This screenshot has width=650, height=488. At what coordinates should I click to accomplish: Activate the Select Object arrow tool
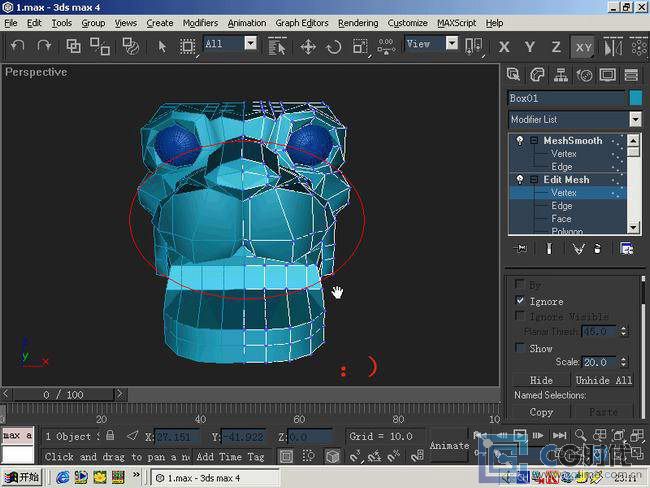162,46
